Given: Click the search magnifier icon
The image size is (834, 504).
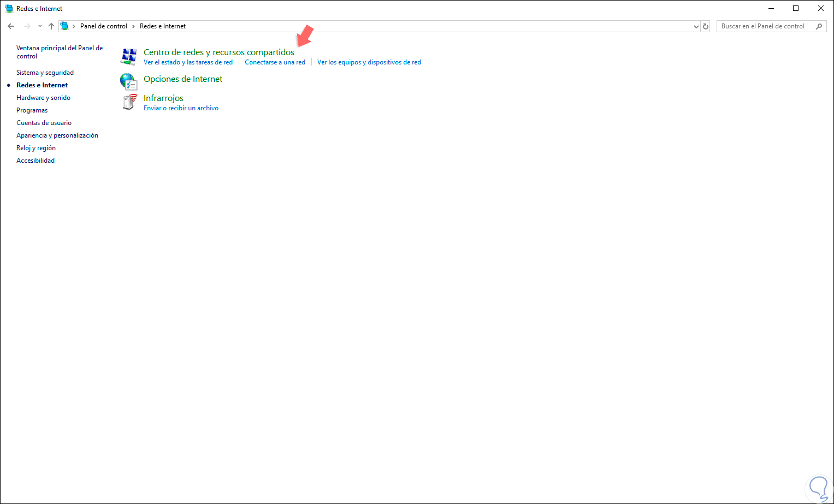Looking at the screenshot, I should click(819, 26).
